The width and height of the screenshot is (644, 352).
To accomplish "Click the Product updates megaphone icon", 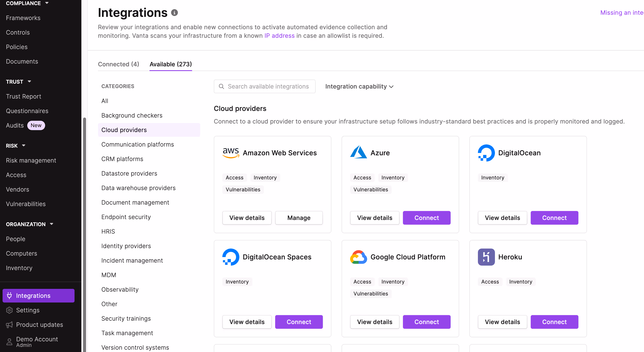I will [x=9, y=325].
